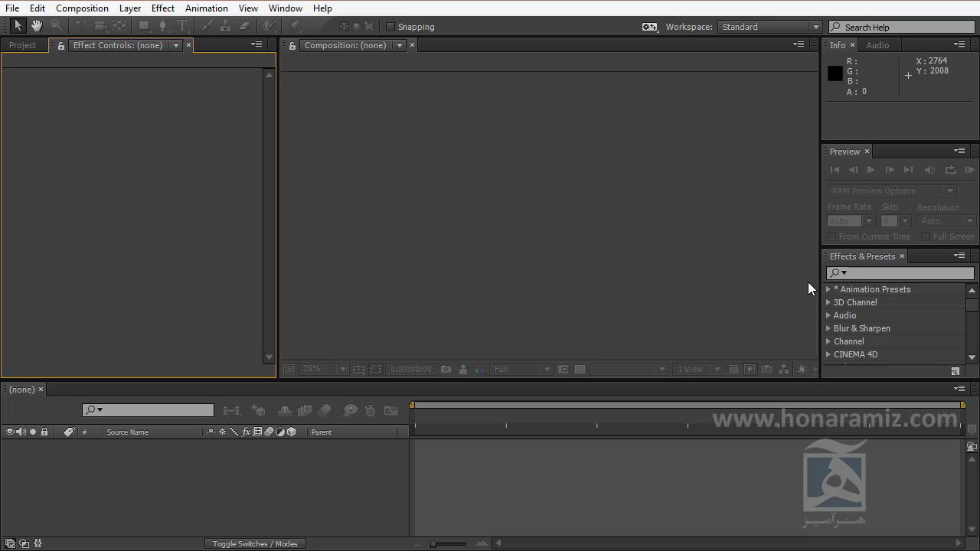Click the Graph Editor icon in timeline

(391, 411)
